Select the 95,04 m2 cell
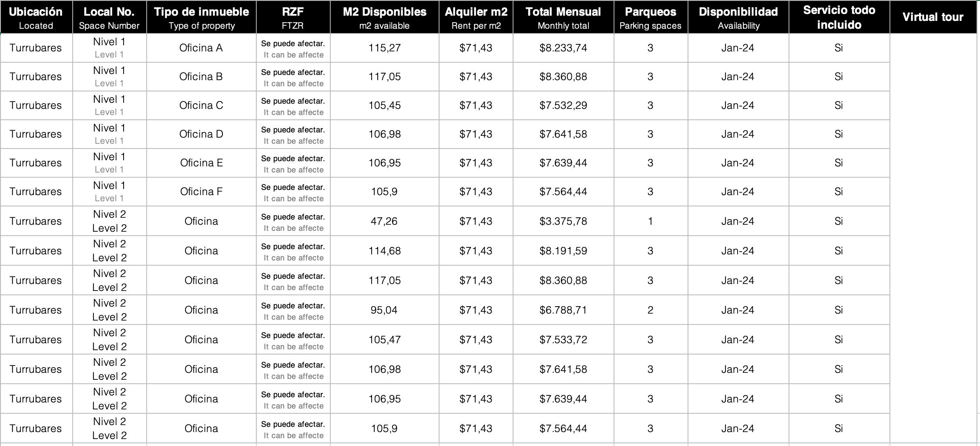 (384, 310)
